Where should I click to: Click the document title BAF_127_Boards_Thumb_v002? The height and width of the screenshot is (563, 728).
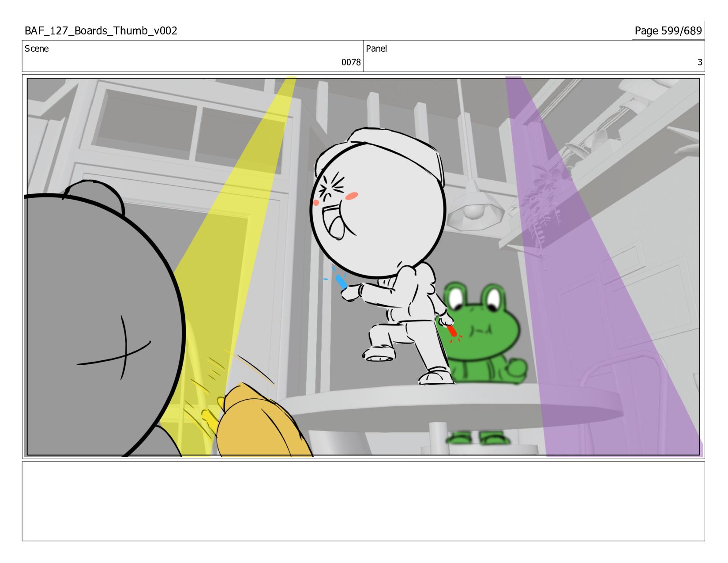(x=101, y=30)
